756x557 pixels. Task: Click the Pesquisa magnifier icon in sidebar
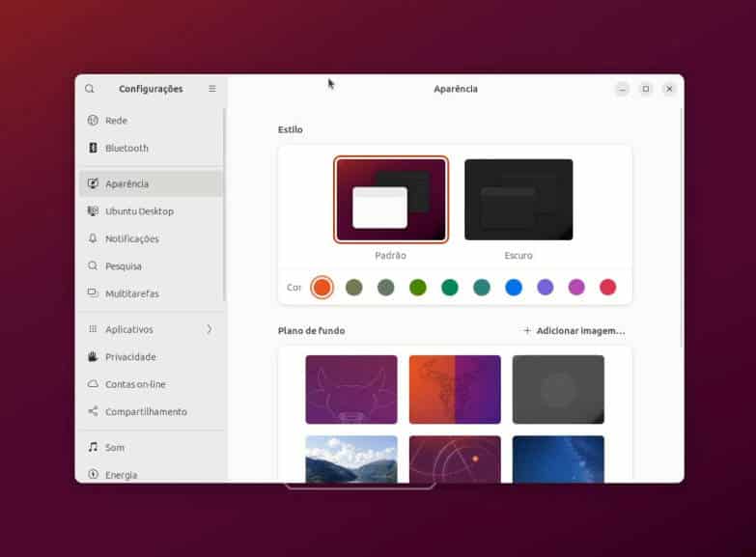pos(93,265)
